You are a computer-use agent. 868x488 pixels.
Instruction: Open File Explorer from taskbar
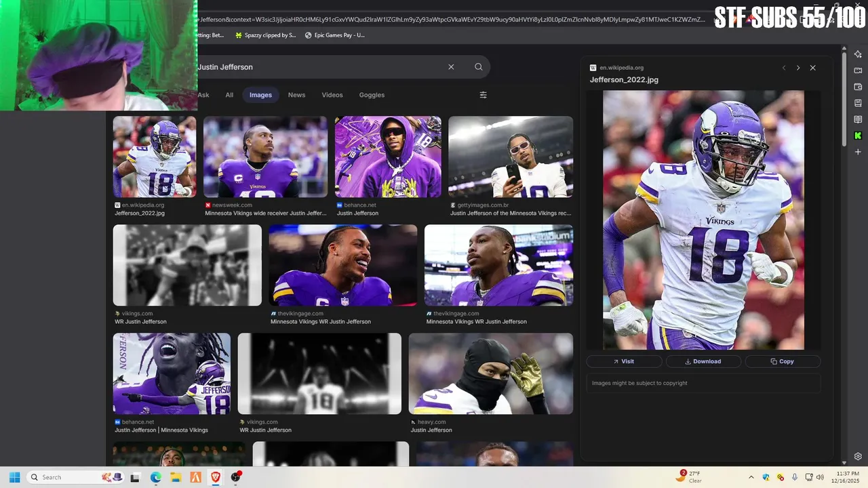point(176,477)
